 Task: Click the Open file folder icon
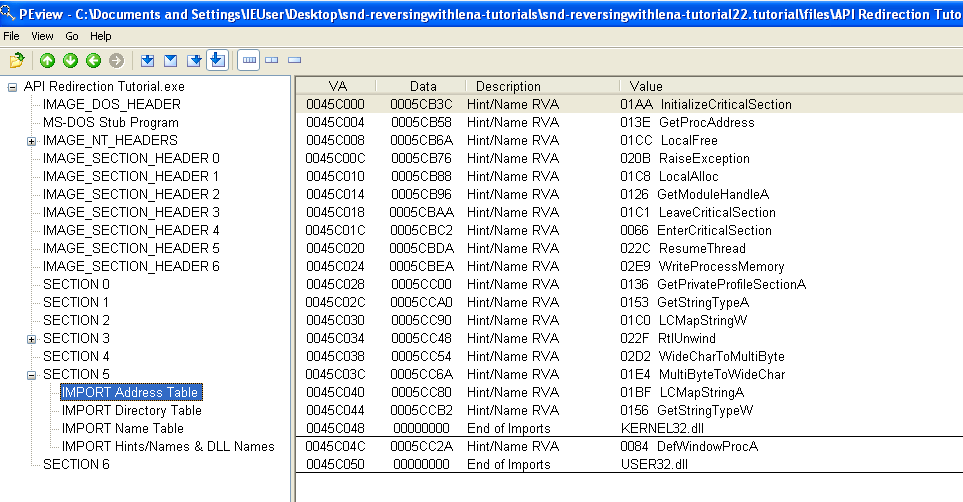point(17,60)
